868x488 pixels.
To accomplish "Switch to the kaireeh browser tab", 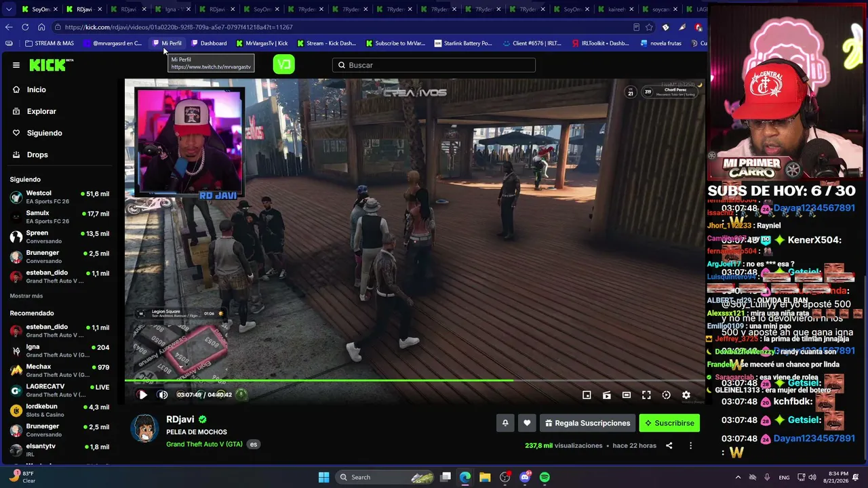I will point(614,9).
